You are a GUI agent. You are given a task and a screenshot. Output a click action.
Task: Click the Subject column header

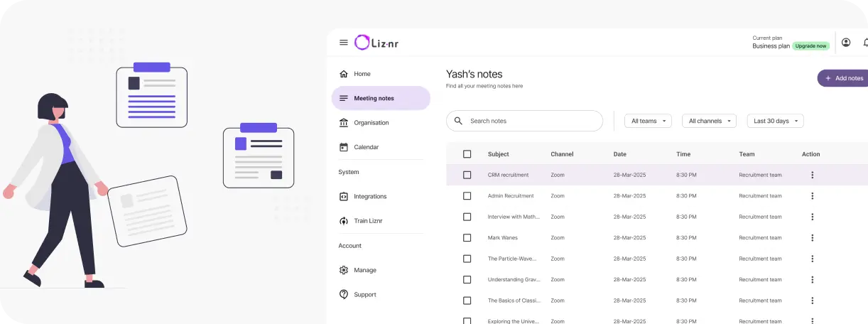(498, 154)
